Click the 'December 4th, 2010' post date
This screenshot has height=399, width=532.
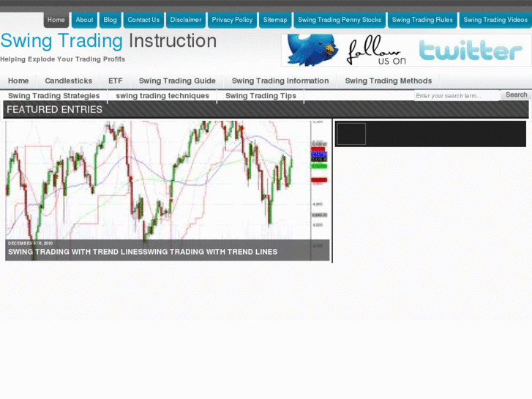point(30,243)
